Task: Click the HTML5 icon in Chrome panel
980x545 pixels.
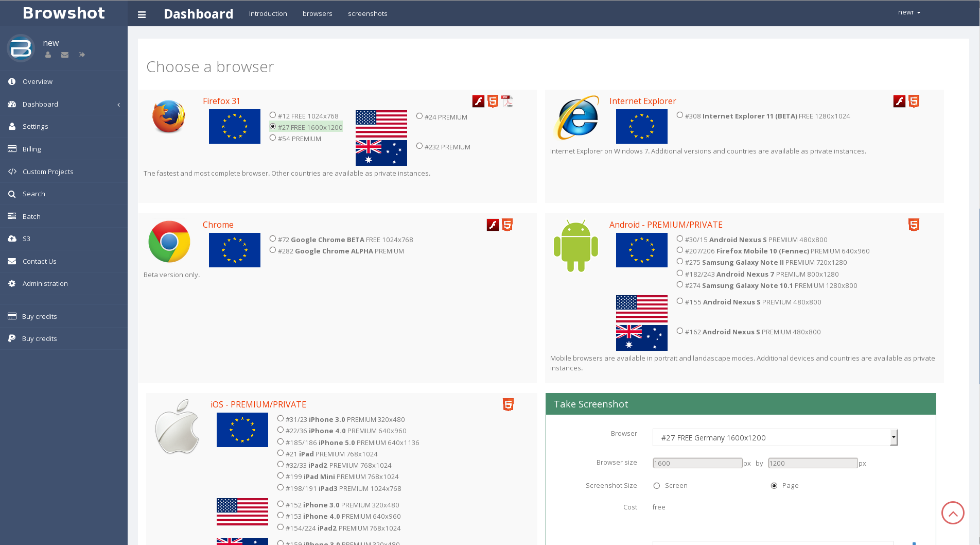Action: tap(507, 225)
